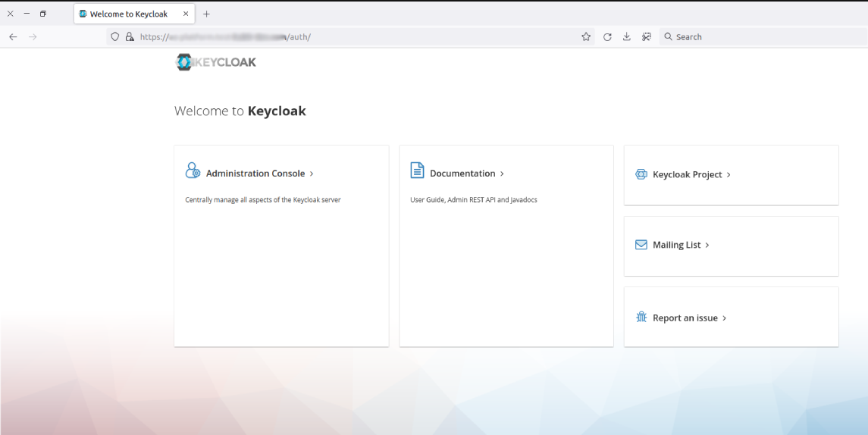Bookmark this page with the star icon
This screenshot has height=435, width=868.
pyautogui.click(x=586, y=37)
